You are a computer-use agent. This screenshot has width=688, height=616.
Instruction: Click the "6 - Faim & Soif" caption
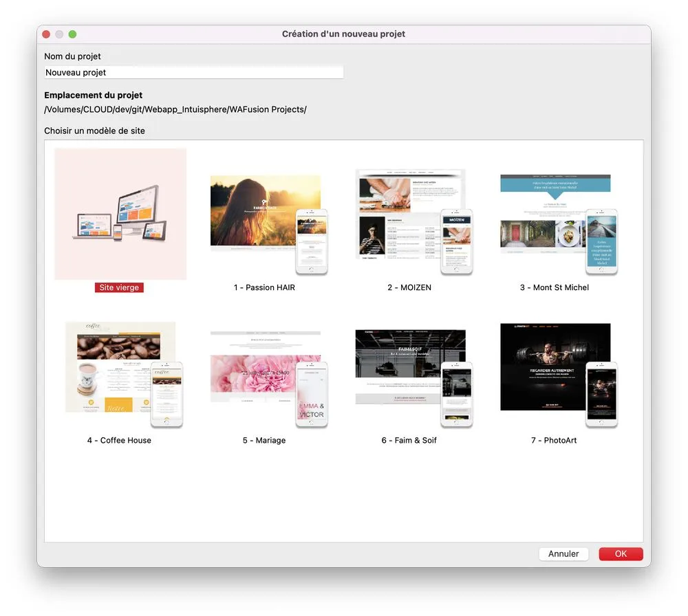coord(409,441)
